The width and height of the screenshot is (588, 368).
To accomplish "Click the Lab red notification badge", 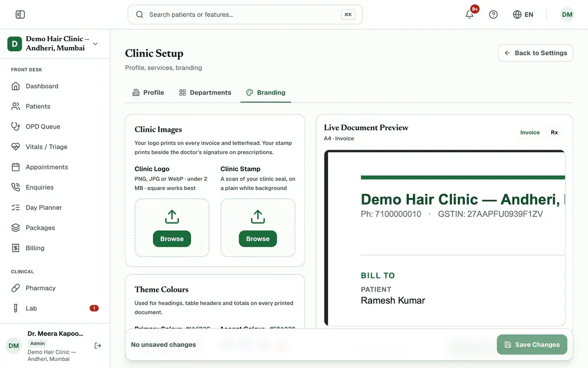I will (x=94, y=308).
